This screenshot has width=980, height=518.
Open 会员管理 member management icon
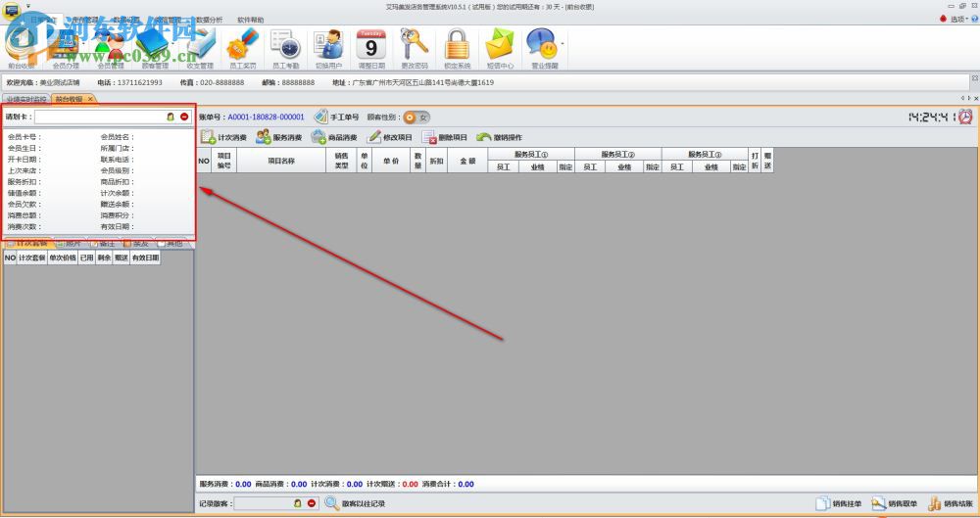click(x=111, y=49)
